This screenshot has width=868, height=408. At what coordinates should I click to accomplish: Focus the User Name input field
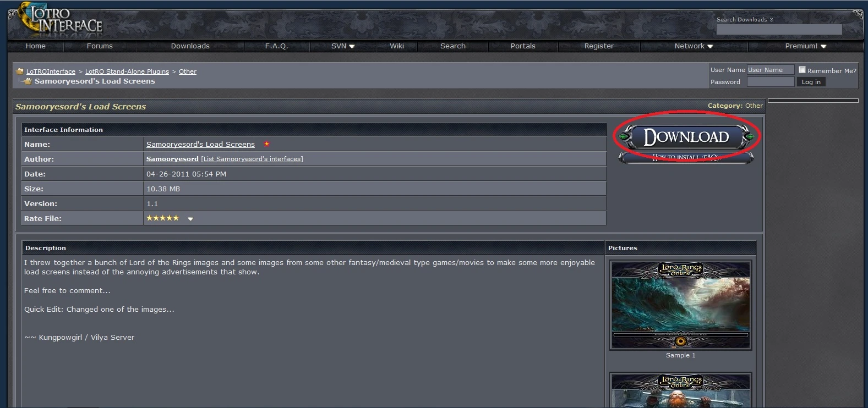[x=770, y=70]
